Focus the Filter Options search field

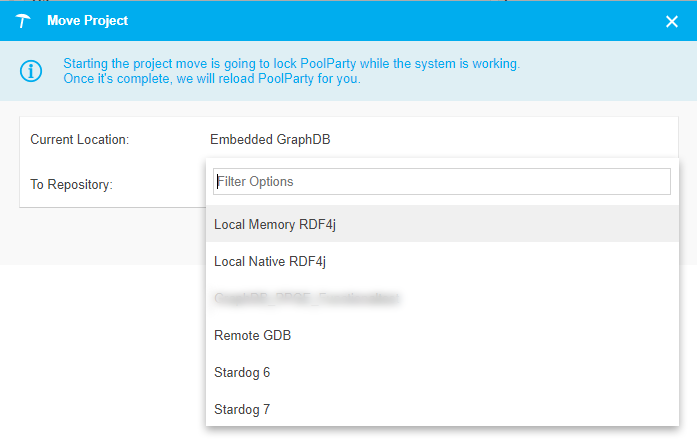[441, 181]
